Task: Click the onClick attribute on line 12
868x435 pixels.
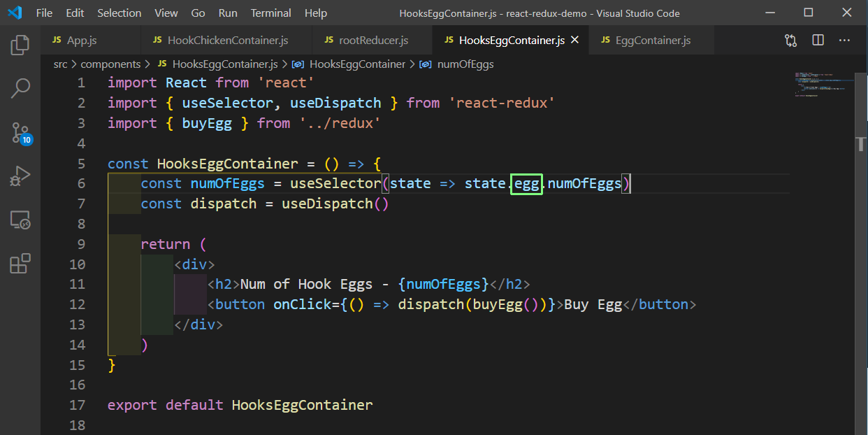Action: pyautogui.click(x=303, y=305)
